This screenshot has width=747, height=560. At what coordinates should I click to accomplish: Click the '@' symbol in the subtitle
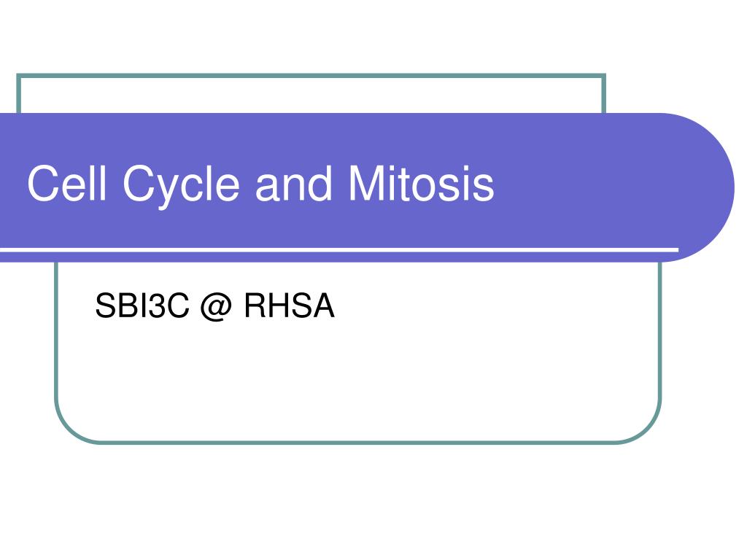[x=216, y=306]
